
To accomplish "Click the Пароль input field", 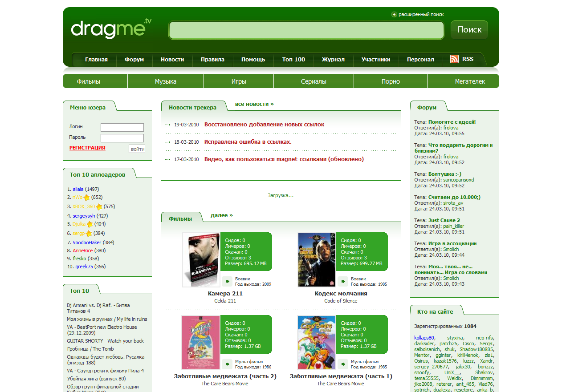I will (122, 138).
